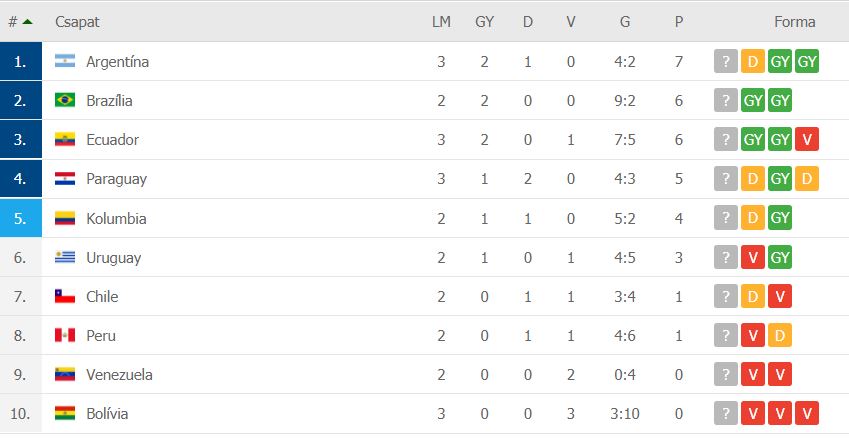This screenshot has width=849, height=438.
Task: Open the Venezuela team link
Action: coord(119,375)
